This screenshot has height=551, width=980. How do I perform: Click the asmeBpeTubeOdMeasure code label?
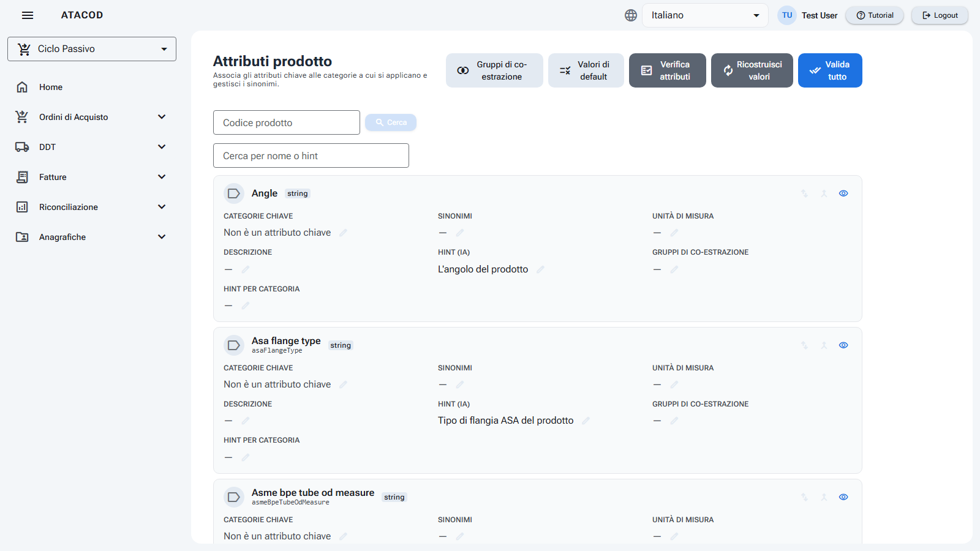[x=290, y=503]
